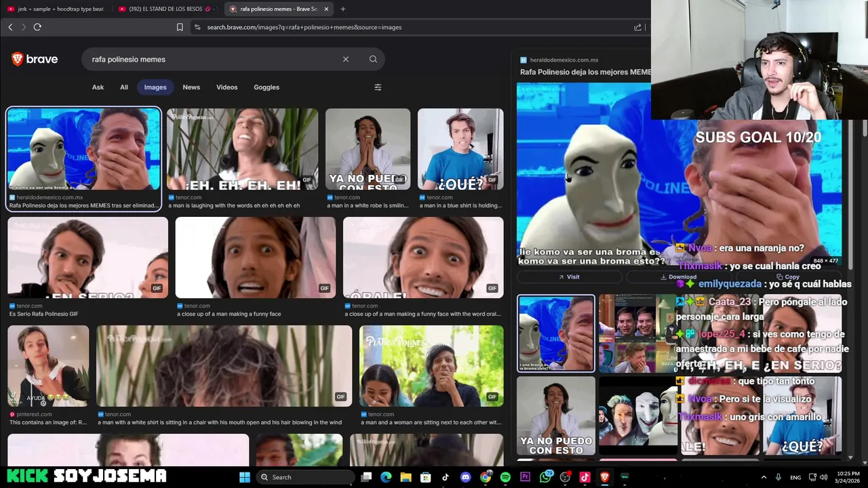This screenshot has width=868, height=488.
Task: Go back with the browser back arrow
Action: (10, 27)
